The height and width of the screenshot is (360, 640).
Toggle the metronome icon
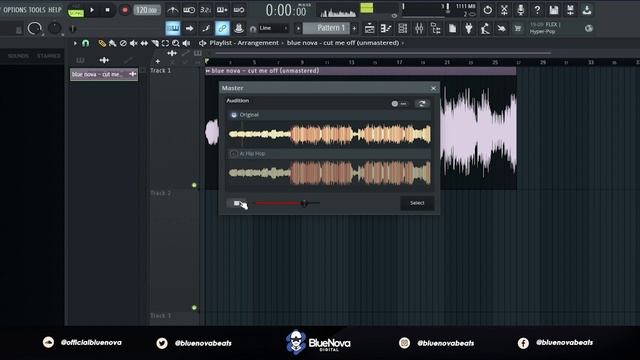click(173, 10)
